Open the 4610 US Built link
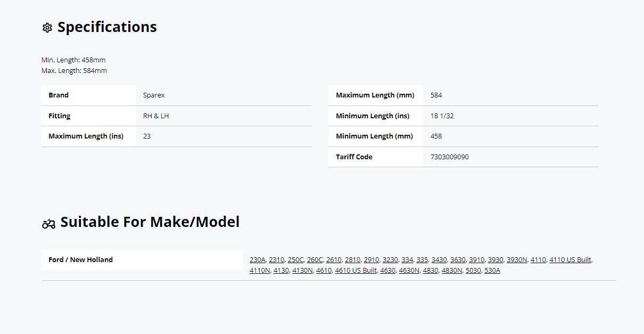This screenshot has width=644, height=334. [x=356, y=270]
